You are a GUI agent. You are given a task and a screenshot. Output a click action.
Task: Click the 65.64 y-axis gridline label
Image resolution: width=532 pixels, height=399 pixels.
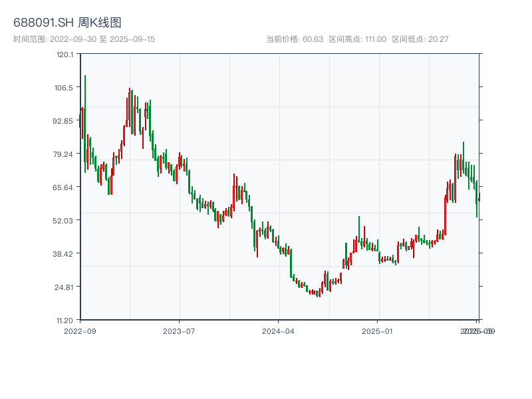61,188
